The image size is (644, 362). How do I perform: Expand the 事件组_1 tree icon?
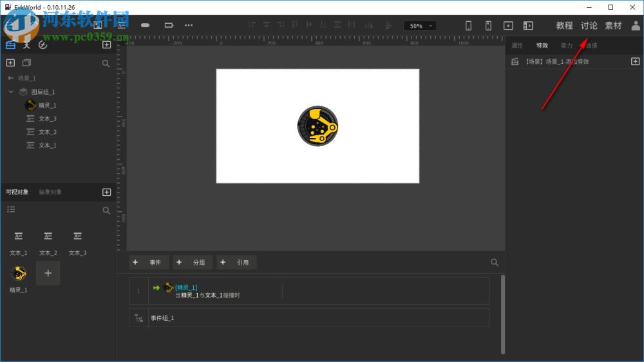(x=138, y=318)
